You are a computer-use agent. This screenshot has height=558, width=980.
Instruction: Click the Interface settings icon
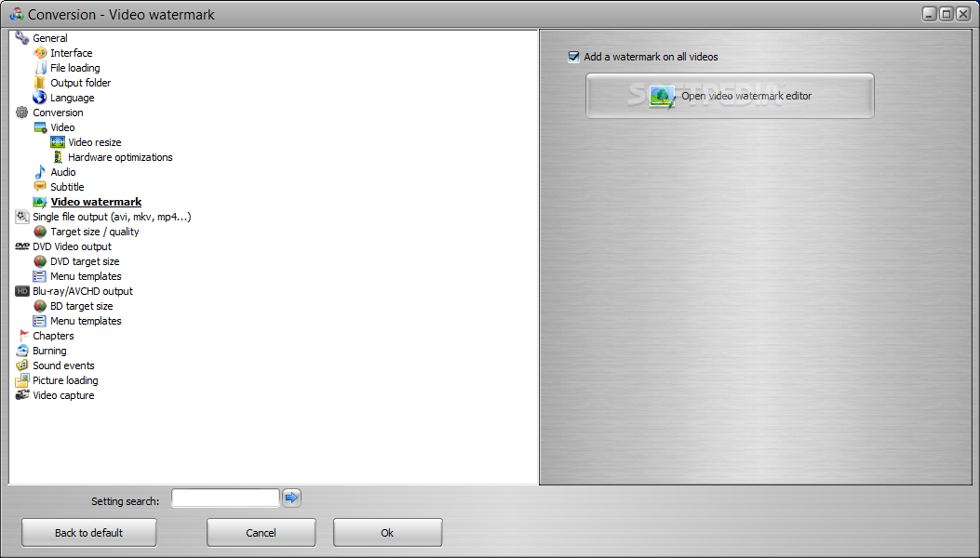point(40,53)
